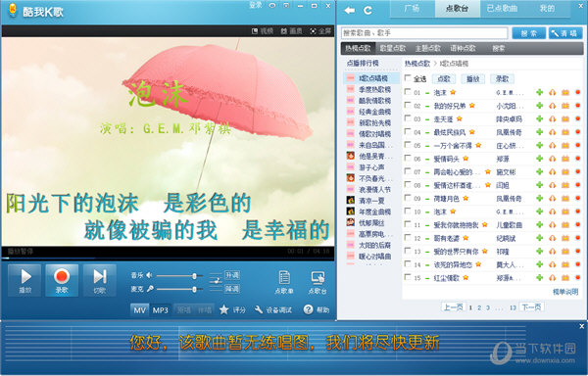Open the 榜单说明 chart description link

click(x=565, y=292)
